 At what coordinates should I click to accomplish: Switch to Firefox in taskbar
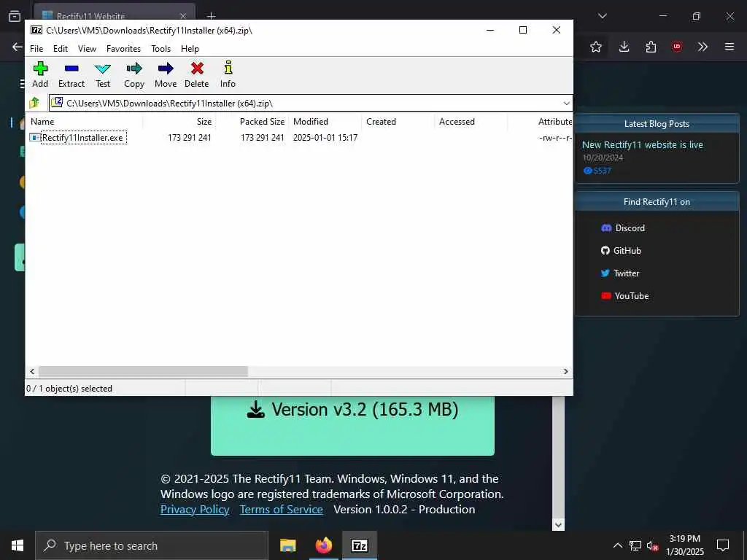pyautogui.click(x=323, y=545)
